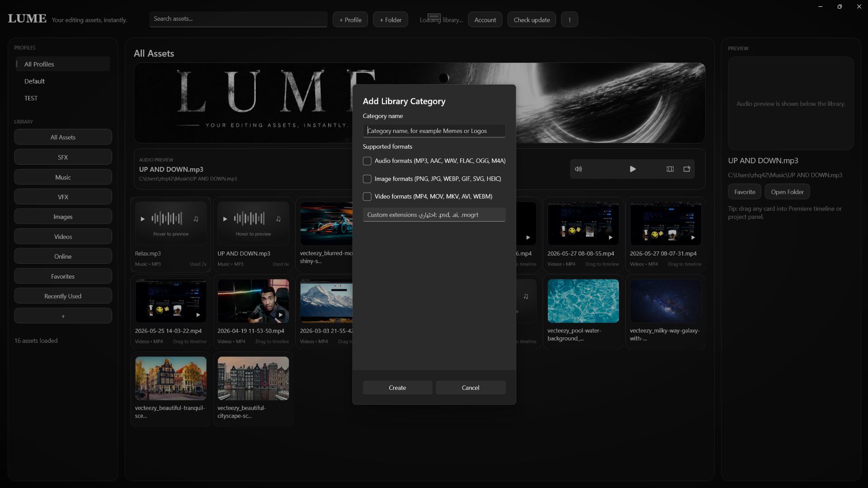Screen dimensions: 868x488
Task: Click play overlay on 2026-05-27 08-08-55.mp4 thumbnail
Action: coord(610,237)
